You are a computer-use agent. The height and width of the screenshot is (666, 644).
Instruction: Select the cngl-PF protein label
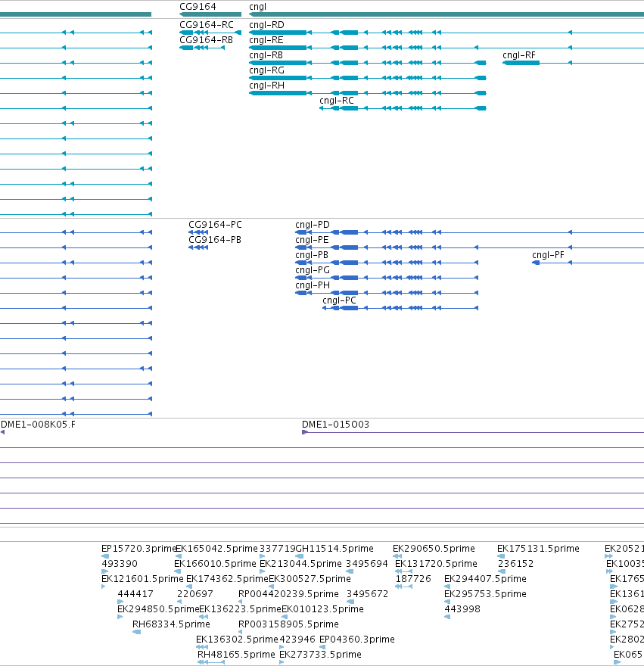coord(548,255)
